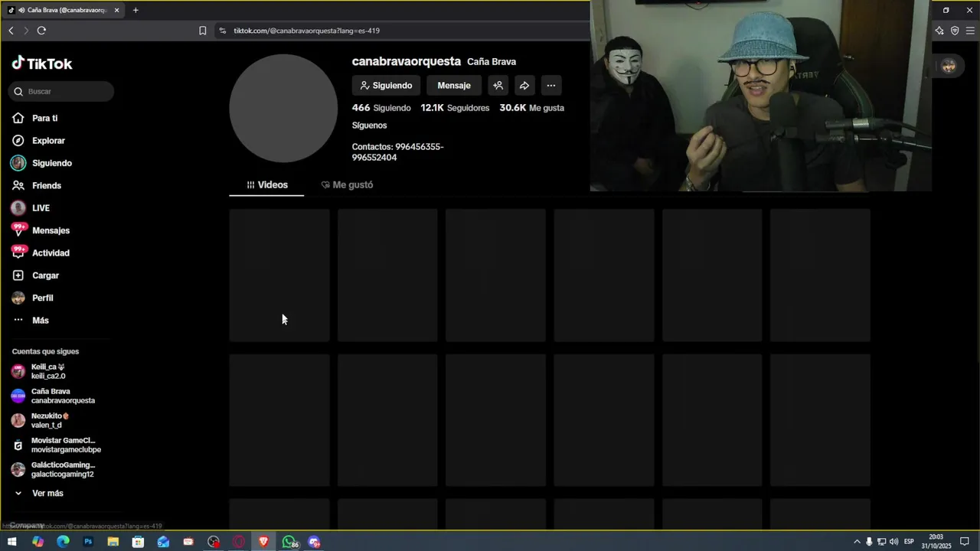Open the Windows Start menu

(x=11, y=542)
